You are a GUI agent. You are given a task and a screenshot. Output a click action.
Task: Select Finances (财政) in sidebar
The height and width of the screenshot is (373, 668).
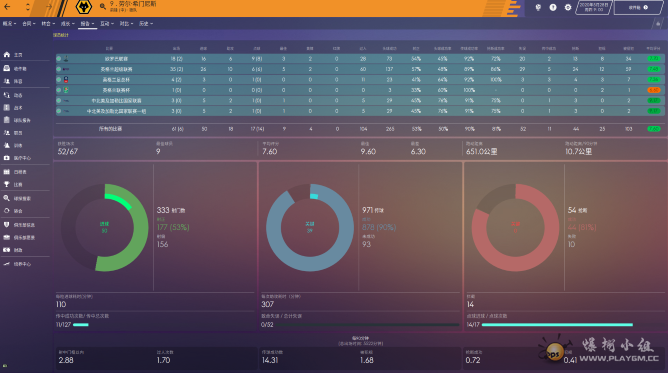(x=13, y=250)
